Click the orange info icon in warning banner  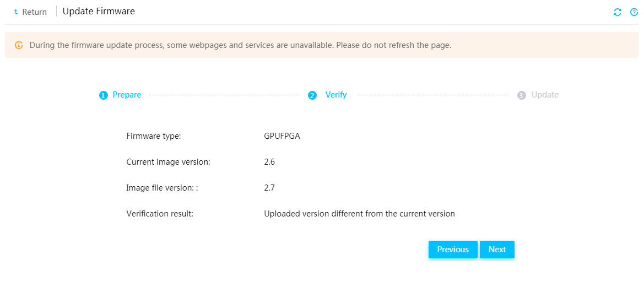pyautogui.click(x=19, y=45)
